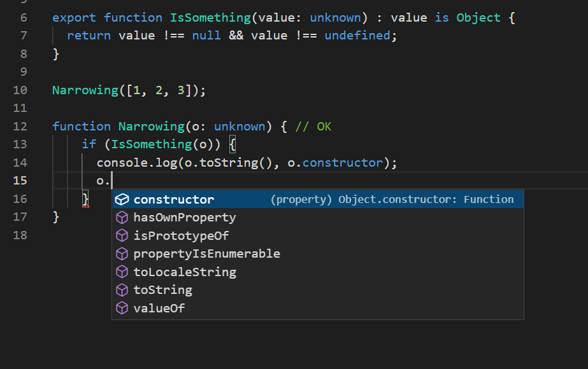Click the 'null' keyword on line 7
The image size is (588, 369).
(206, 36)
